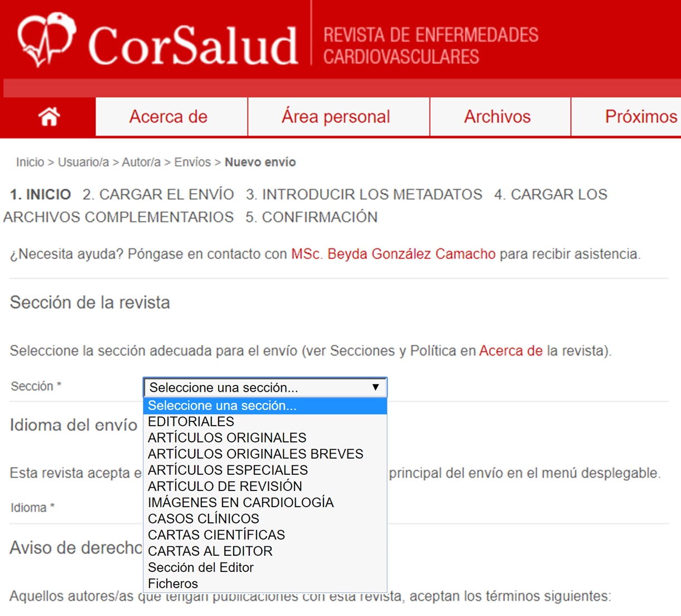
Task: Choose CARTAS AL EDITOR option
Action: 210,551
